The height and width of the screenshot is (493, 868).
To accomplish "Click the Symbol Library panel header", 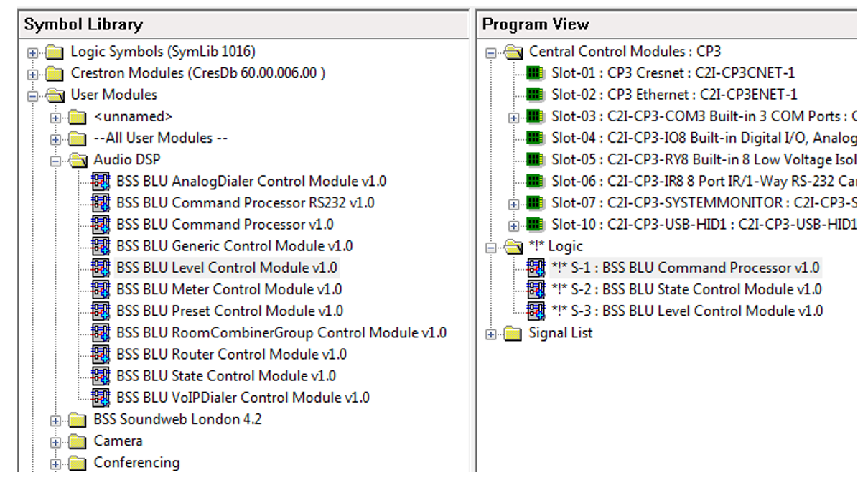I will point(83,24).
